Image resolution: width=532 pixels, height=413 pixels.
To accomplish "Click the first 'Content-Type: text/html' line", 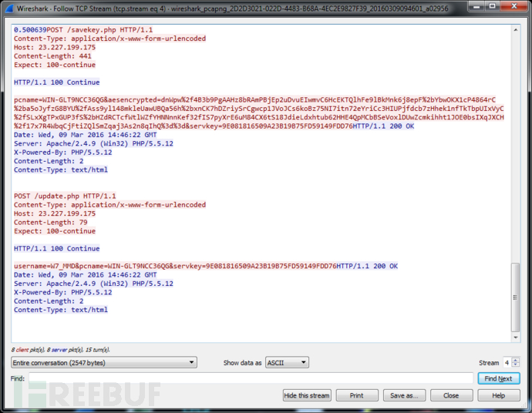I will pos(61,170).
